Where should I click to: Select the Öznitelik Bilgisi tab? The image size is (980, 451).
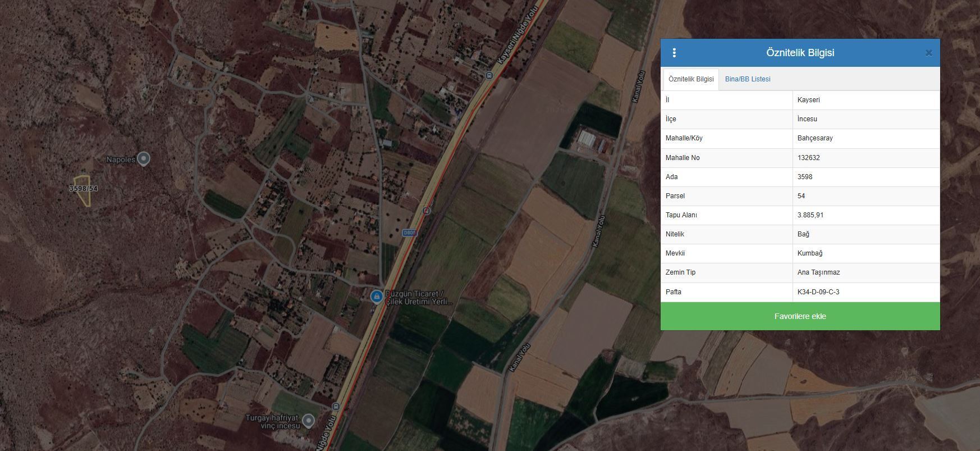tap(691, 79)
